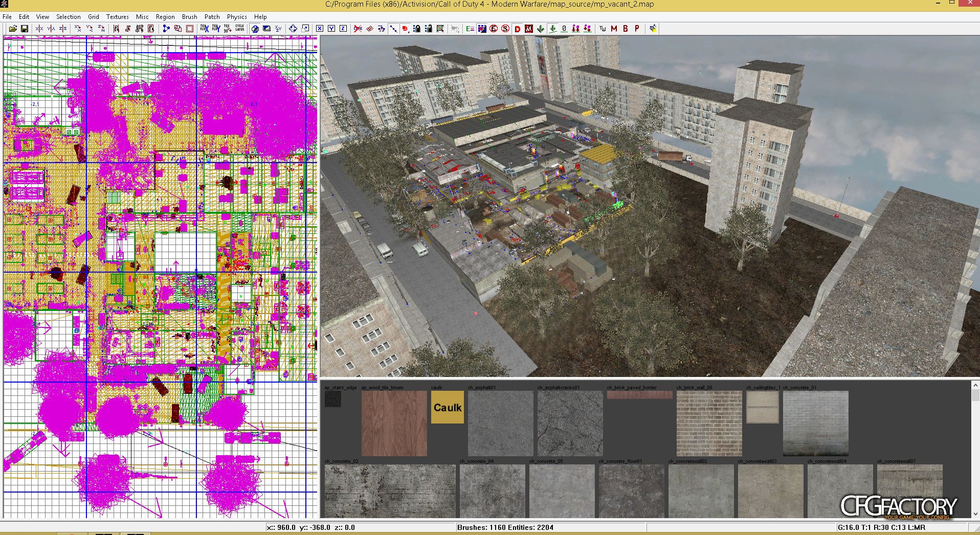Screen dimensions: 980x535
Task: Click the Open map folder icon
Action: coord(13,29)
